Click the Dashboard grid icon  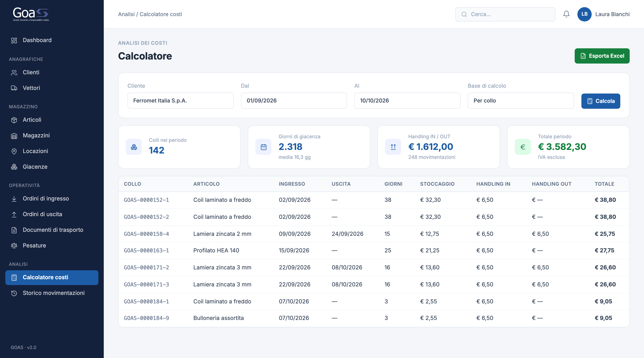(x=14, y=40)
